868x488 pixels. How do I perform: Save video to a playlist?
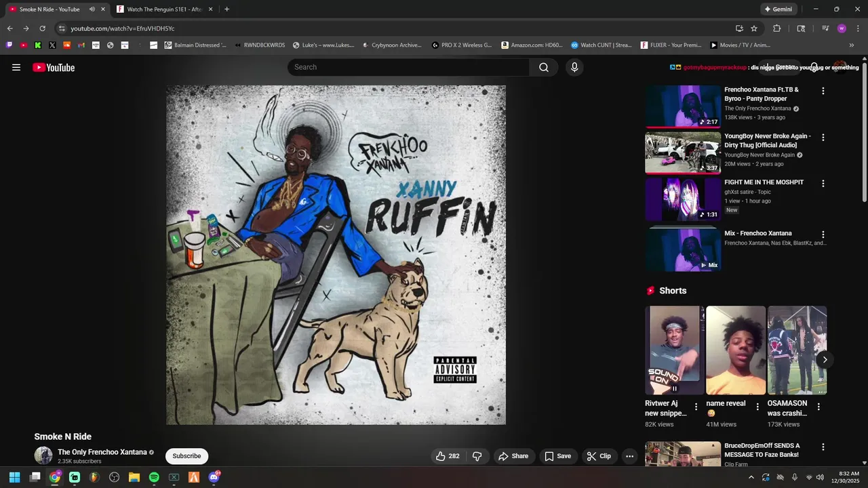557,456
